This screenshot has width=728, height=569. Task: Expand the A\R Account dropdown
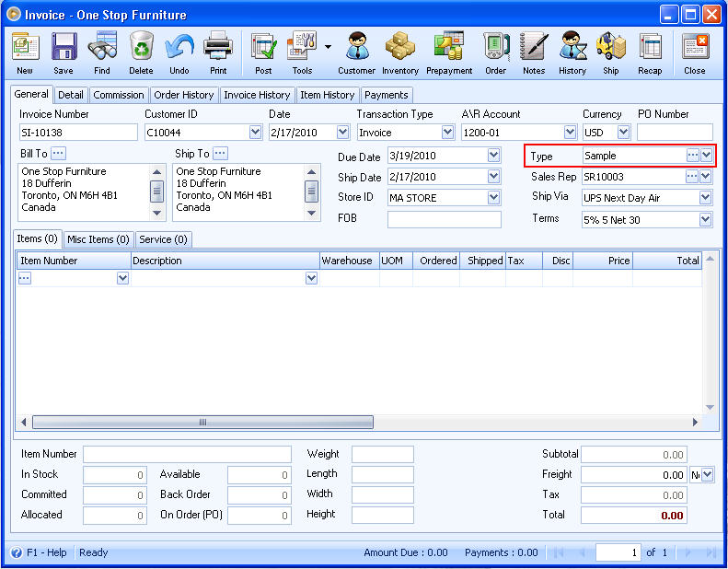click(x=570, y=133)
